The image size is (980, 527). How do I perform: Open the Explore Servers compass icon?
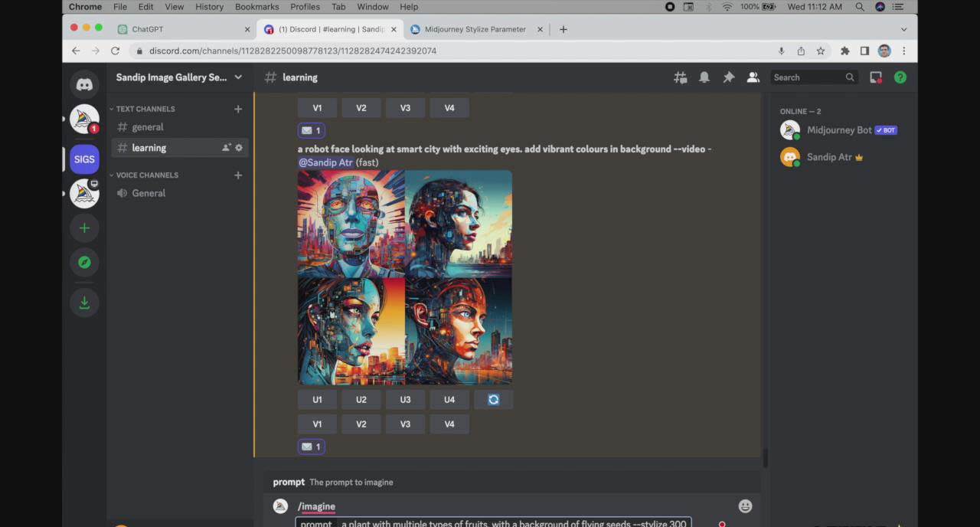coord(84,262)
